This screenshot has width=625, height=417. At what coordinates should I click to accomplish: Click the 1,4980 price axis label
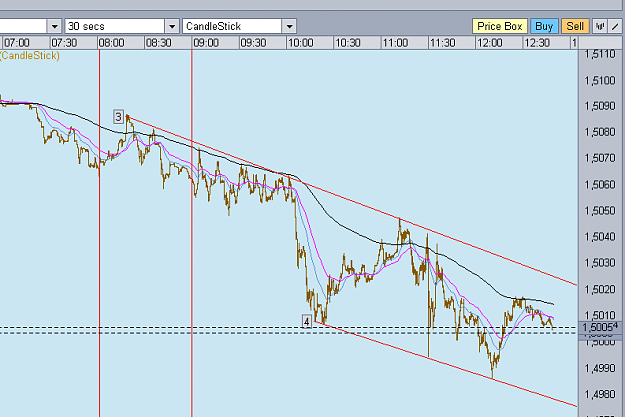pos(600,394)
